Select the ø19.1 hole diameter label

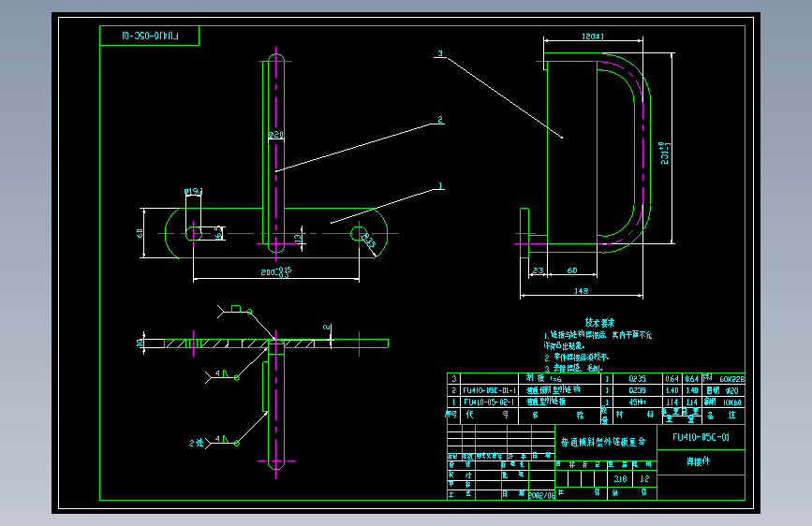point(193,192)
